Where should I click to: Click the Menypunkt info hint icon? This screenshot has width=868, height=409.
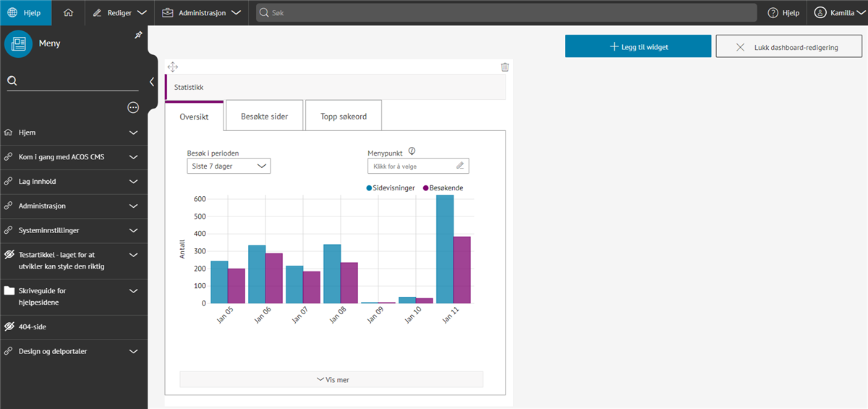click(x=412, y=151)
